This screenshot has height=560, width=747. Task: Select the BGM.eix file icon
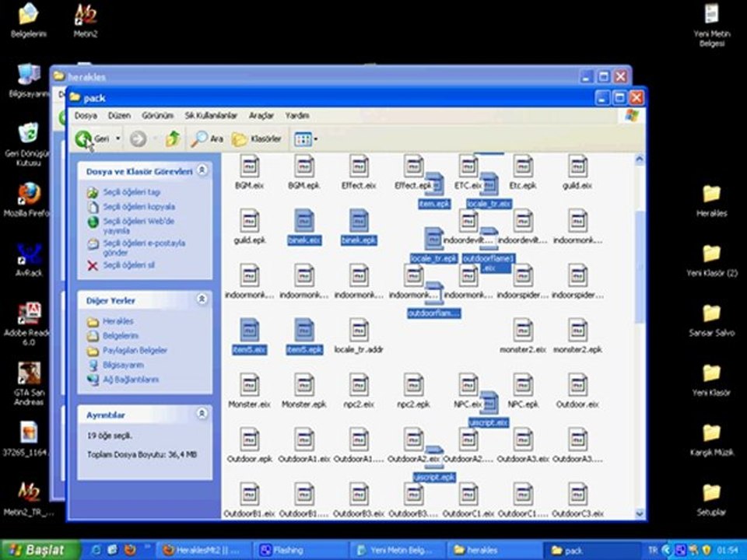[x=249, y=167]
